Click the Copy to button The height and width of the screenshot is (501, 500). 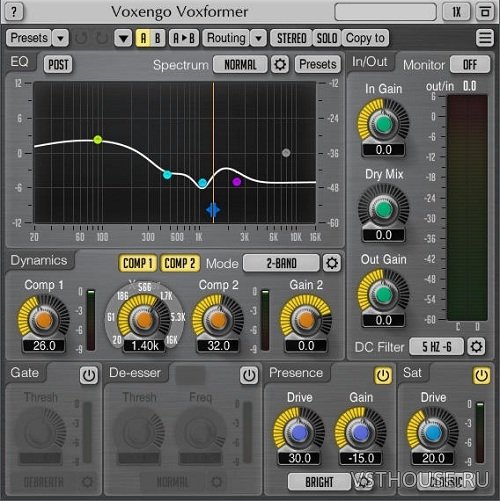coord(365,38)
